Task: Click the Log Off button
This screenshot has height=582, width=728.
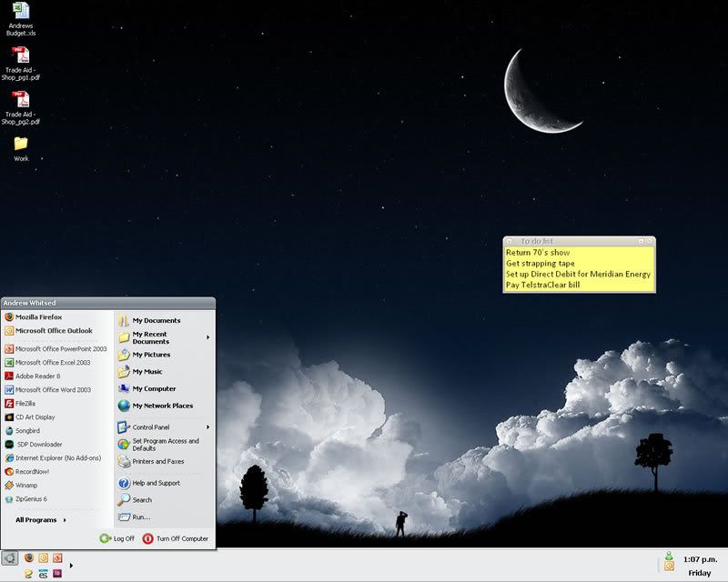Action: 117,538
